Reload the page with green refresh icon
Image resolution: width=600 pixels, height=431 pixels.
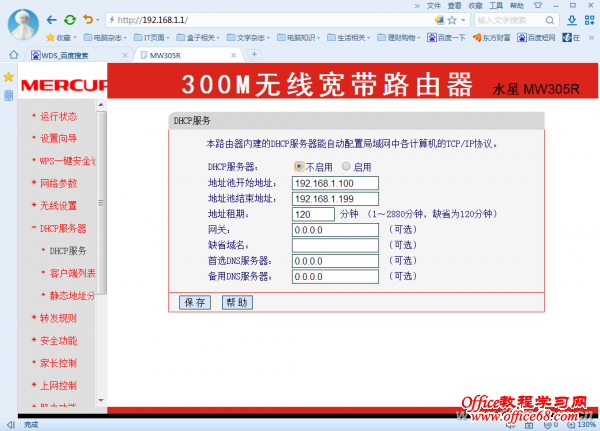(x=70, y=20)
